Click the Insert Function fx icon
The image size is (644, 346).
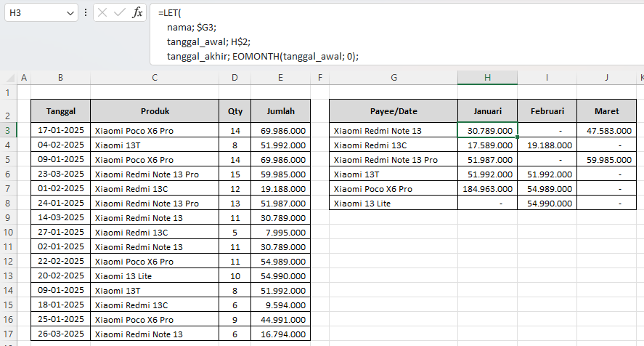pyautogui.click(x=137, y=13)
